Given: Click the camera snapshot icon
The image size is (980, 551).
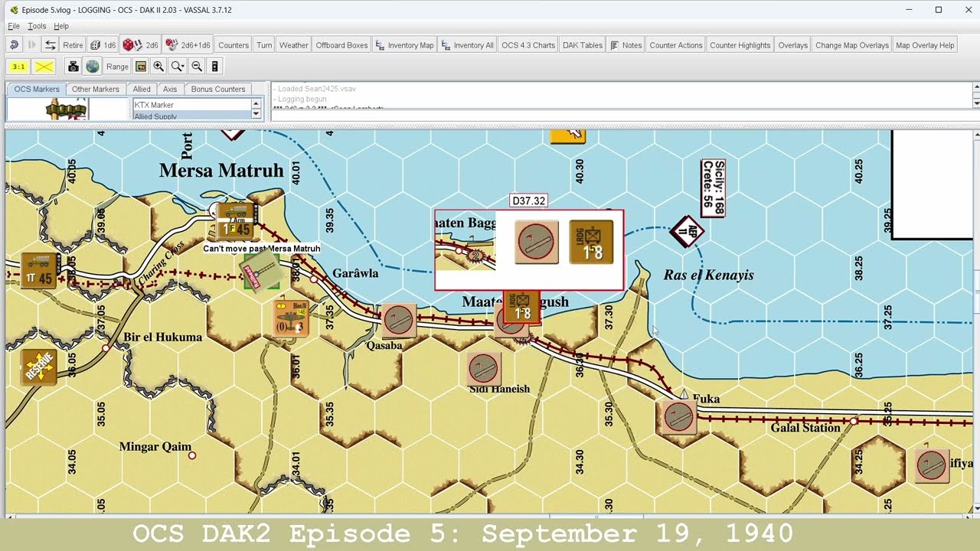Looking at the screenshot, I should point(73,67).
